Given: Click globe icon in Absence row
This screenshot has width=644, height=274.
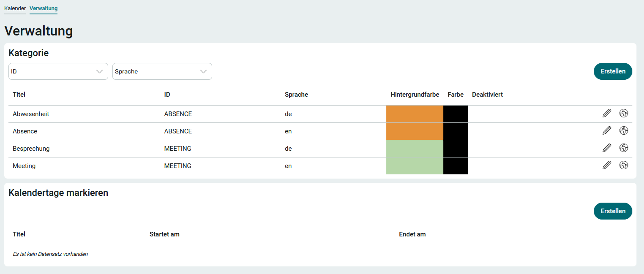Looking at the screenshot, I should click(x=624, y=131).
